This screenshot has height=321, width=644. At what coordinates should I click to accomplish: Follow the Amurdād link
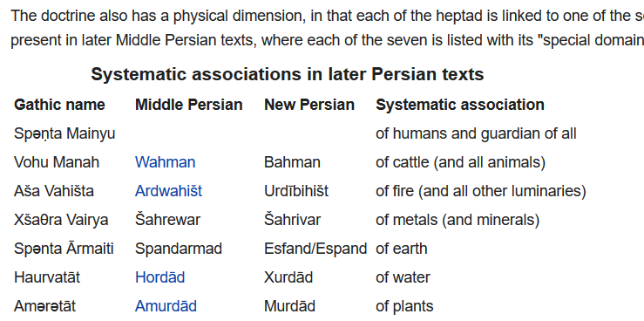pos(166,306)
